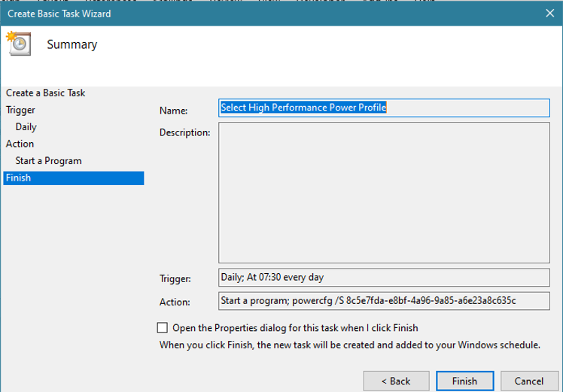Click the Trigger summary field showing Daily
Screen dimensions: 563x392
pyautogui.click(x=384, y=278)
